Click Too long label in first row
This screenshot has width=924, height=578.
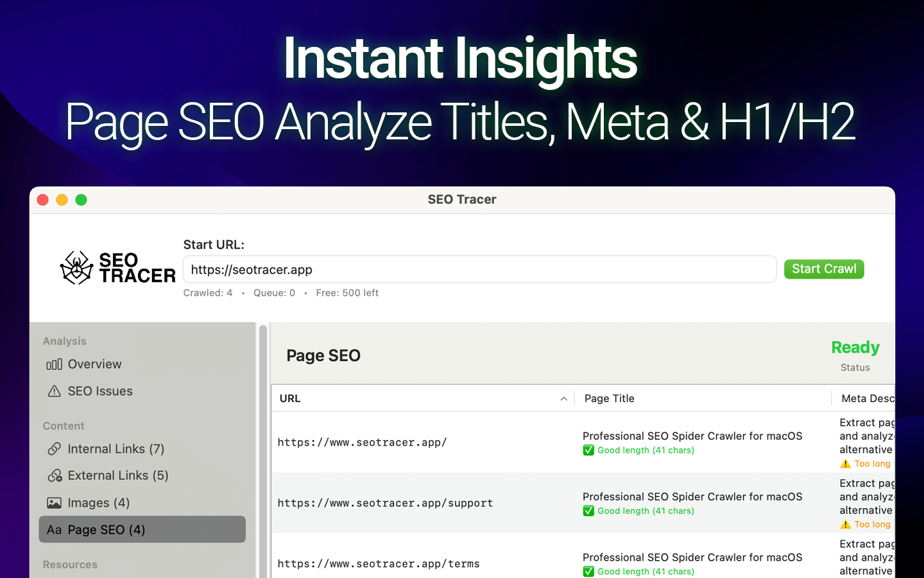click(873, 464)
